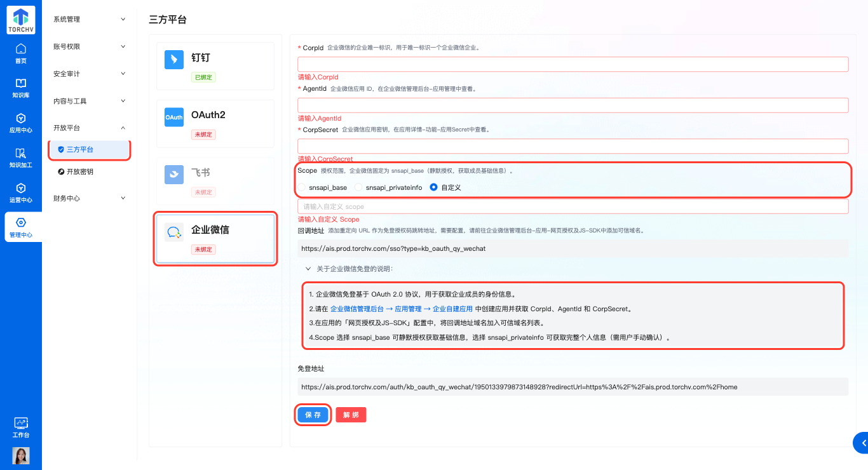Viewport: 868px width, 470px height.
Task: Click the CorpId input field
Action: [573, 64]
